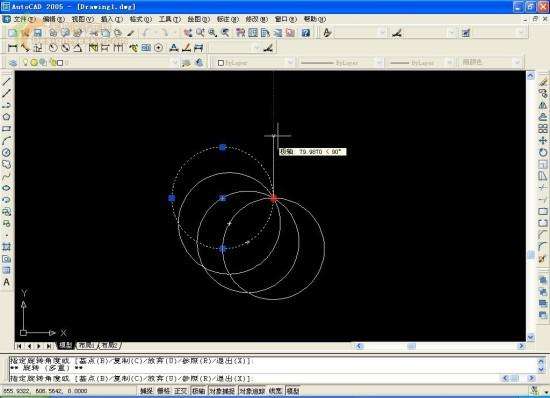Toggle the 极轴 polar tracking button
The image size is (550, 398).
coord(199,391)
